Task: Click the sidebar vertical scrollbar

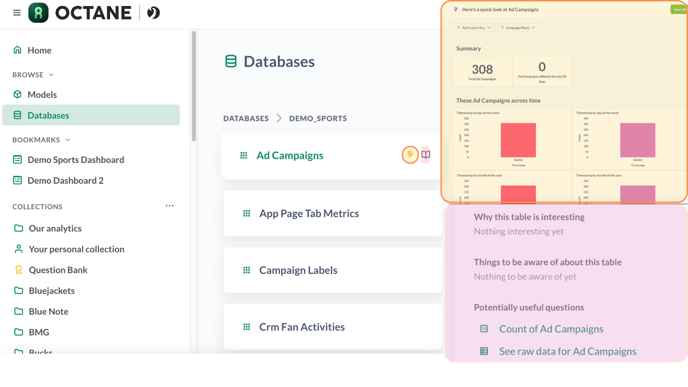Action: point(194,86)
